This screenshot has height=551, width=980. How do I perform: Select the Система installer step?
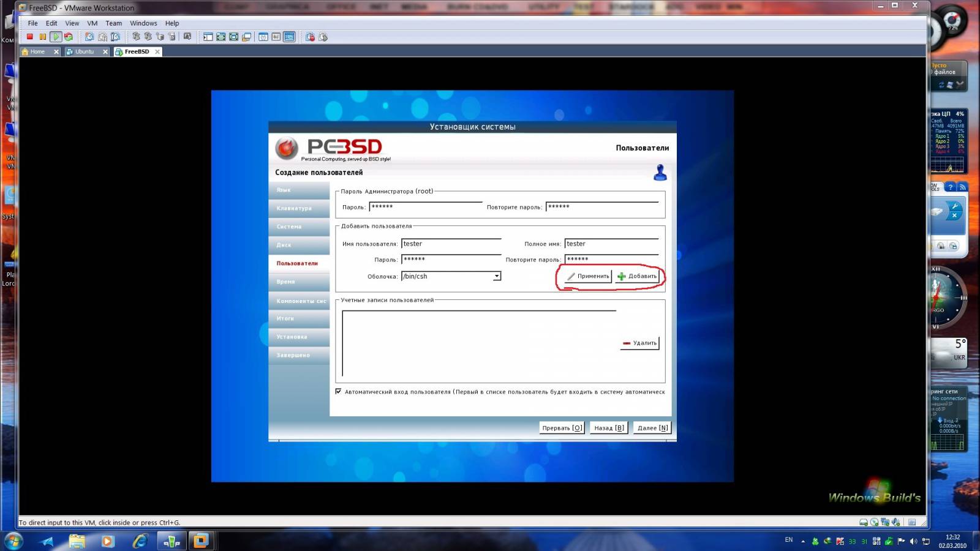[x=299, y=227]
